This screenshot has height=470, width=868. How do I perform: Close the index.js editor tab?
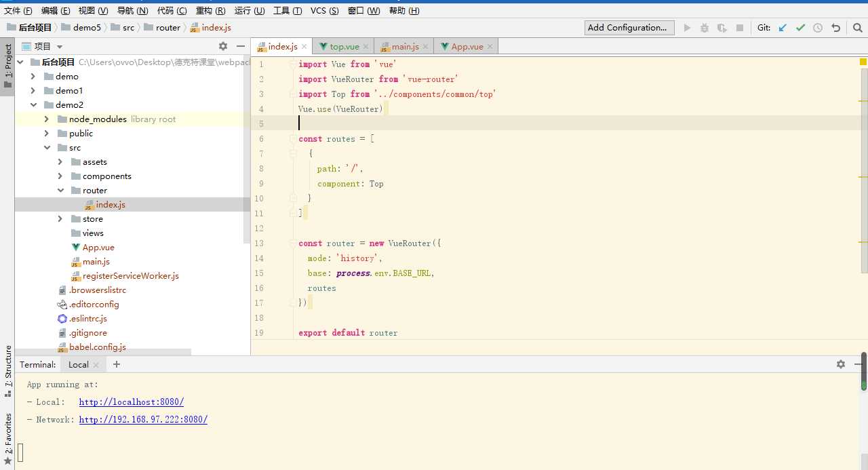tap(304, 47)
